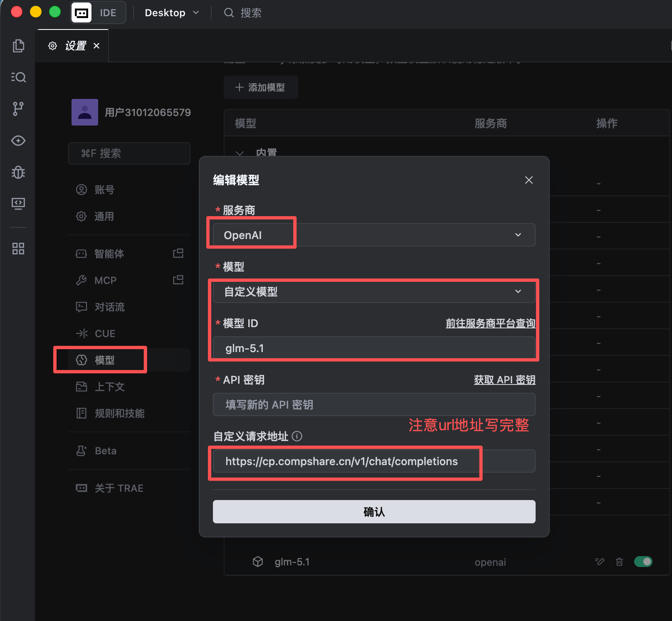The width and height of the screenshot is (672, 621).
Task: Click the info icon beside 自定义请求地址
Action: (297, 436)
